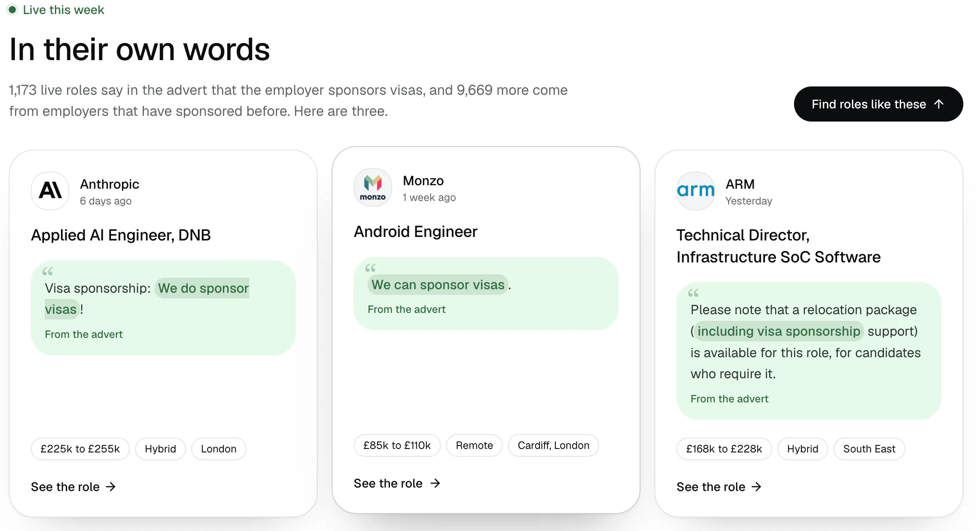Click the quote mark in ARM's advert quote
Screen dimensions: 980x531
point(693,293)
